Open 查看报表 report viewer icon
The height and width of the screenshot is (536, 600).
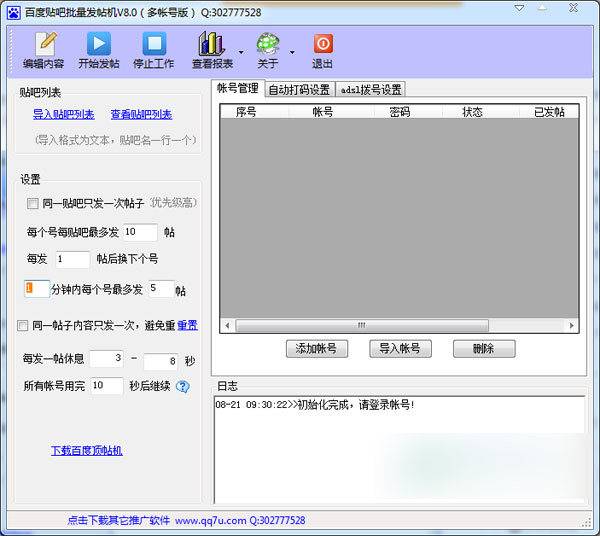tap(211, 45)
